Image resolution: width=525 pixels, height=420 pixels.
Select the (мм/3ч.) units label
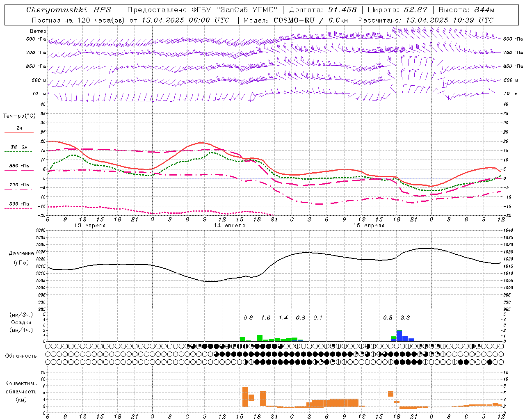click(x=21, y=315)
